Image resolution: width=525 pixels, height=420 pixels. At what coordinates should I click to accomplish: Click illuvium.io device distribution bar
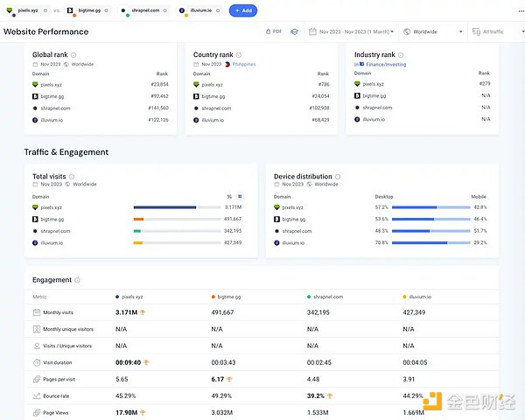[429, 242]
